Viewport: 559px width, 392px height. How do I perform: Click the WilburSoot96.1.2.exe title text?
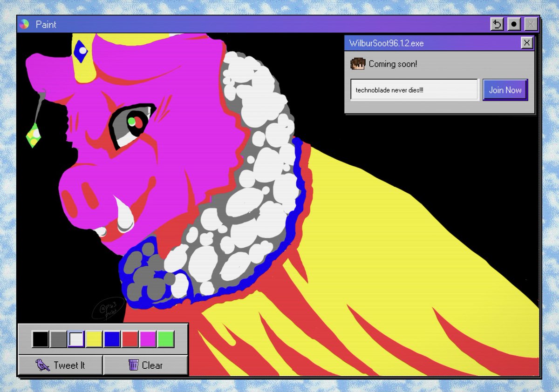click(x=386, y=43)
